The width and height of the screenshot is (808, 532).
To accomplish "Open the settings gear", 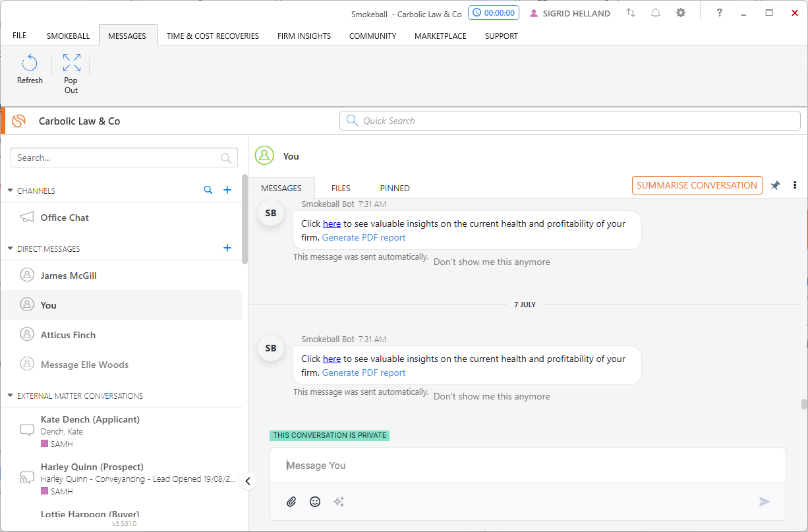I will (681, 13).
